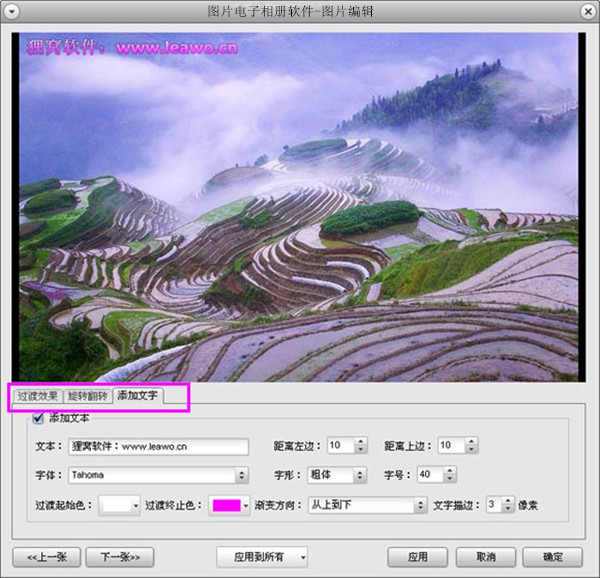Viewport: 600px width, 578px height.
Task: Click the 字号 value field
Action: (430, 475)
